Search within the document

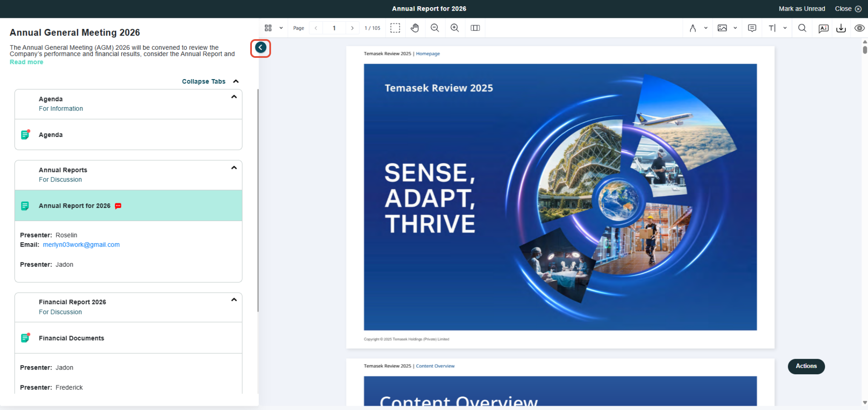802,28
